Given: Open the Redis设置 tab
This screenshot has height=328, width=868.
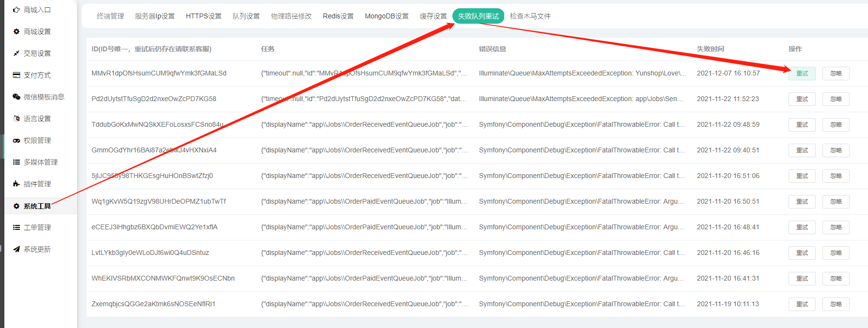Looking at the screenshot, I should tap(338, 16).
